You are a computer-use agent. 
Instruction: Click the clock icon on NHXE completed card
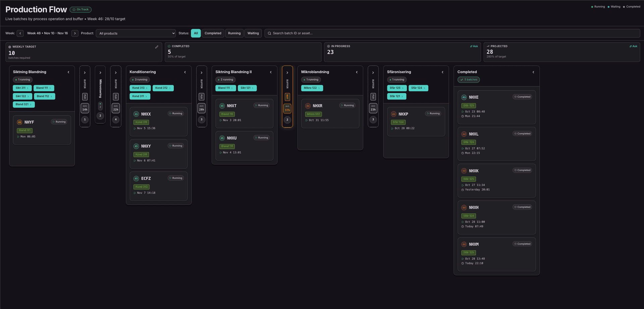pos(463,116)
